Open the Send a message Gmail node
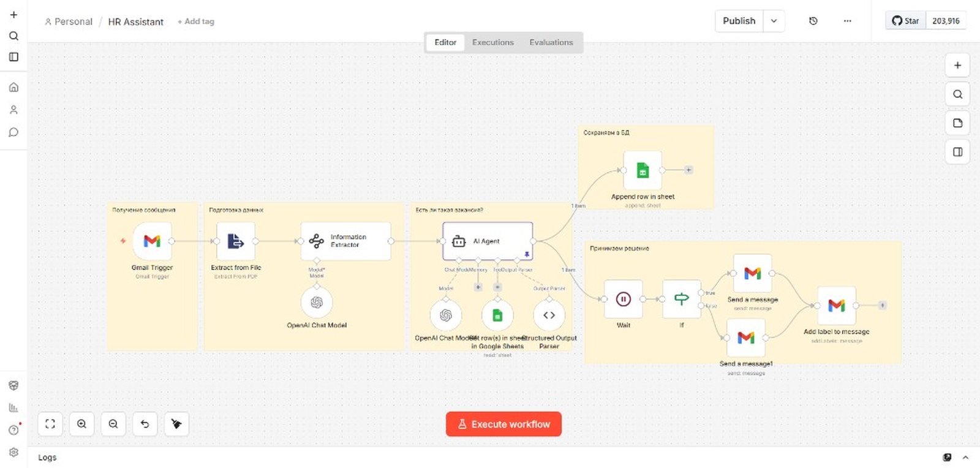This screenshot has height=468, width=980. pos(752,273)
